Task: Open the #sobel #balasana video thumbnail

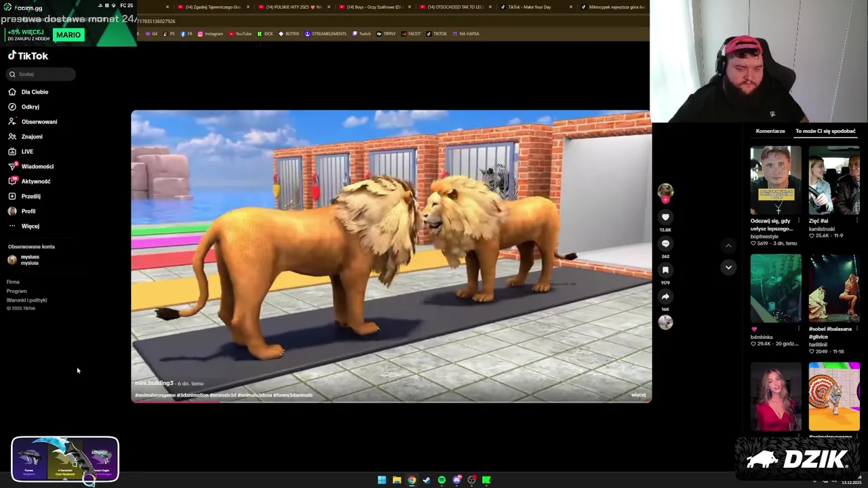Action: [834, 289]
